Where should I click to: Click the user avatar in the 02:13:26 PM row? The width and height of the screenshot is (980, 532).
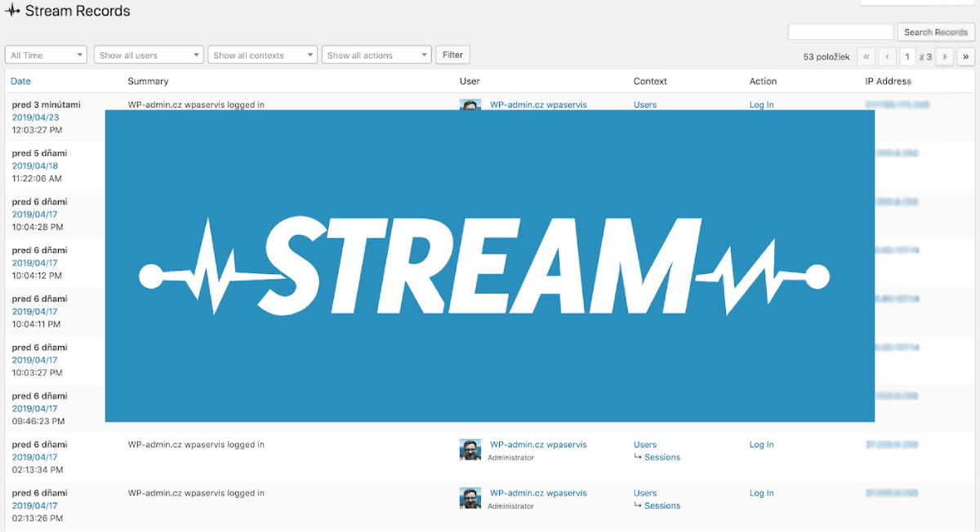470,498
